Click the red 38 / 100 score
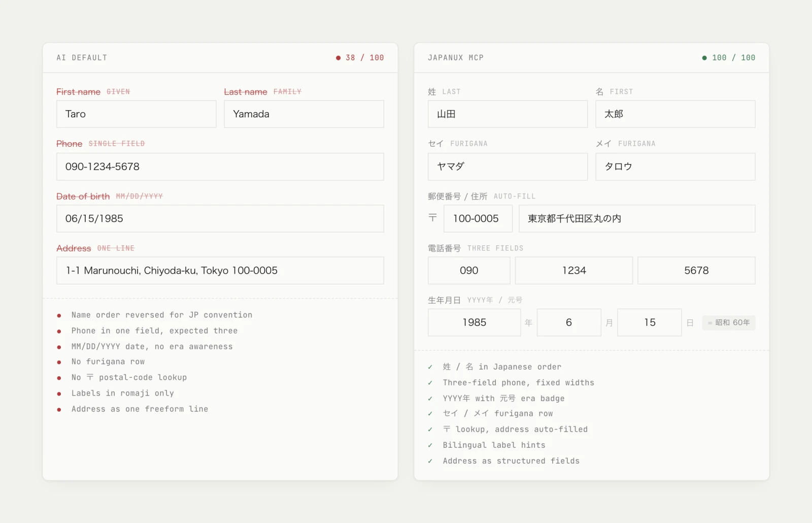The image size is (812, 523). (360, 58)
